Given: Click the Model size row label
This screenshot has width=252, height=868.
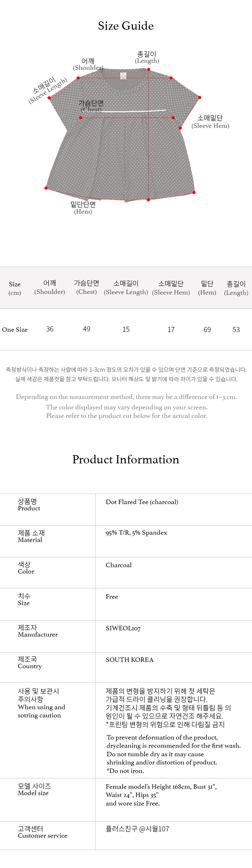Looking at the screenshot, I should point(34,789).
